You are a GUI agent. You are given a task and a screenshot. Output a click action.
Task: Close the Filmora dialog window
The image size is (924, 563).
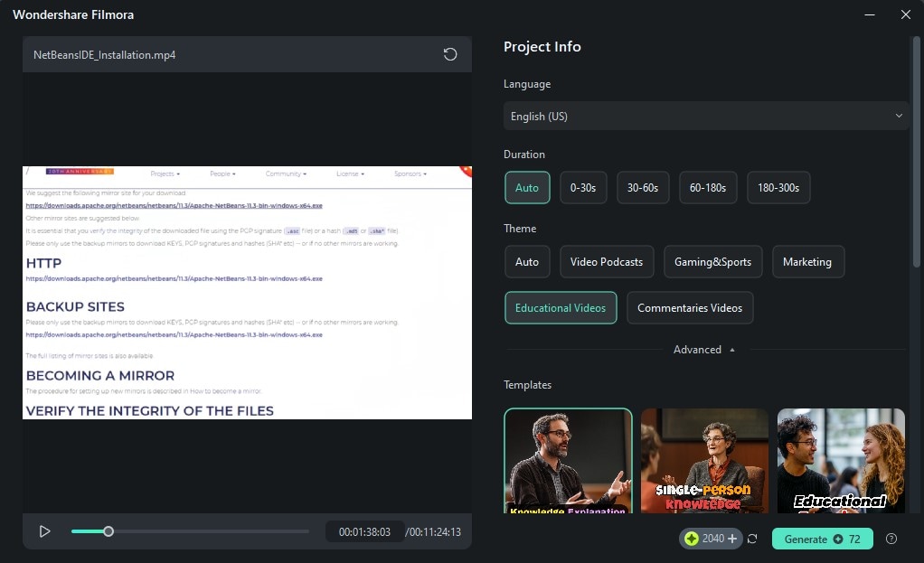pyautogui.click(x=906, y=14)
